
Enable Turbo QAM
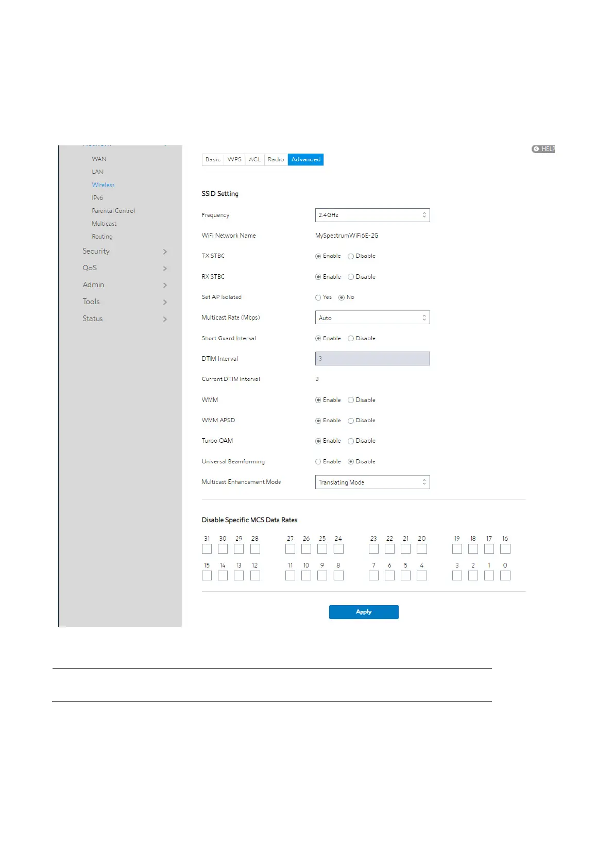click(x=318, y=441)
